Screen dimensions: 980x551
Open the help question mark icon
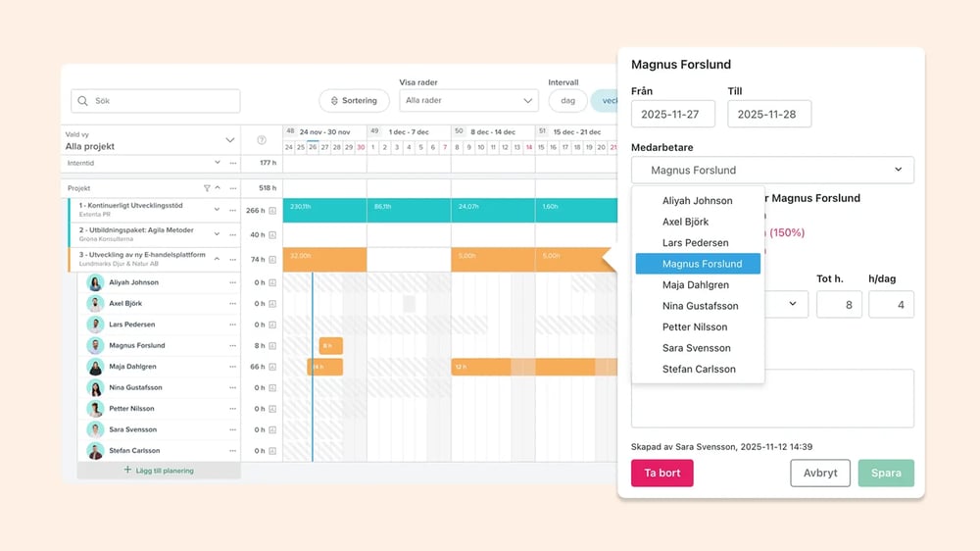pos(262,140)
